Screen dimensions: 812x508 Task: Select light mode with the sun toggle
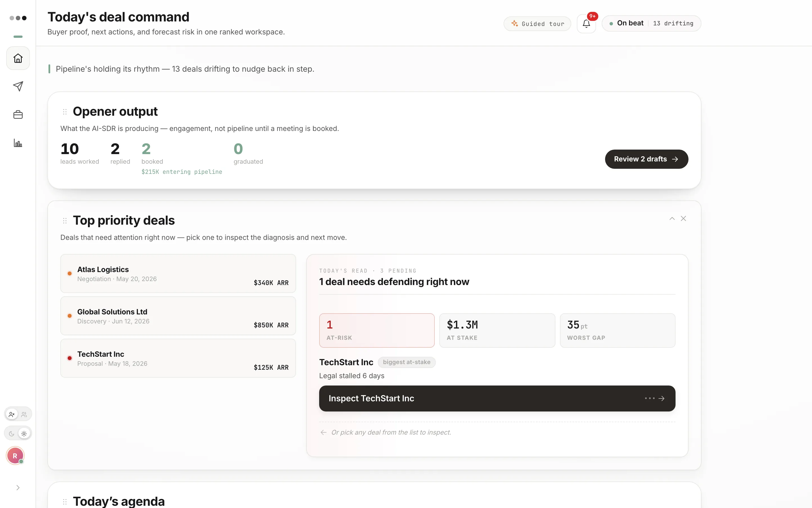pyautogui.click(x=24, y=433)
